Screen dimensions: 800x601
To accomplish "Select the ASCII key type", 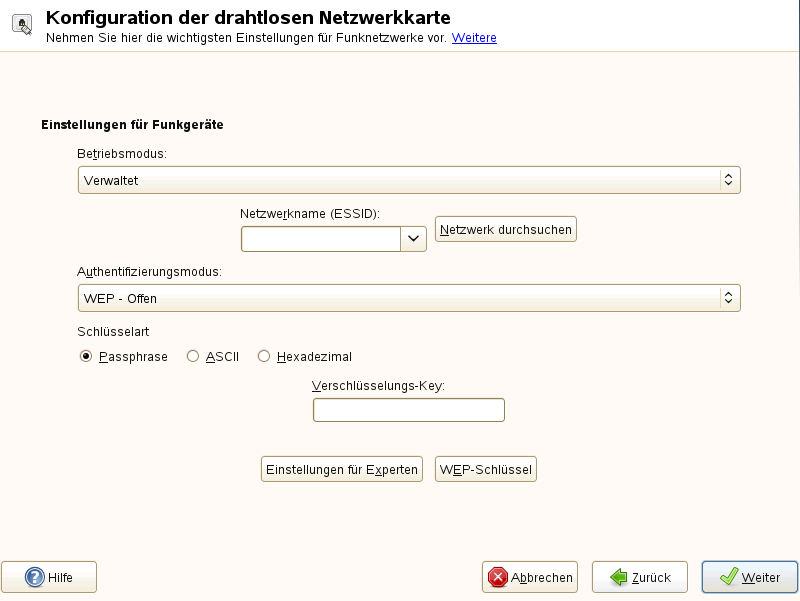I will coord(193,356).
